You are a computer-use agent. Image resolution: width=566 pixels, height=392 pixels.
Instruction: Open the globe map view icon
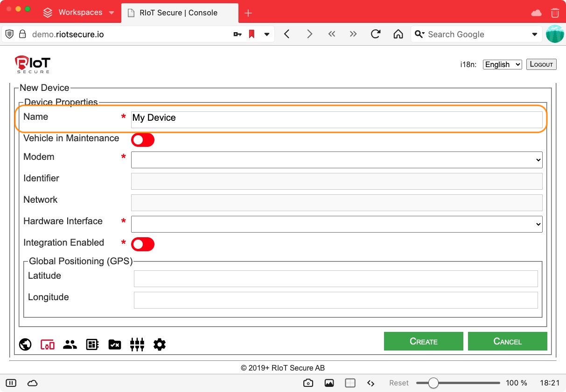tap(25, 344)
